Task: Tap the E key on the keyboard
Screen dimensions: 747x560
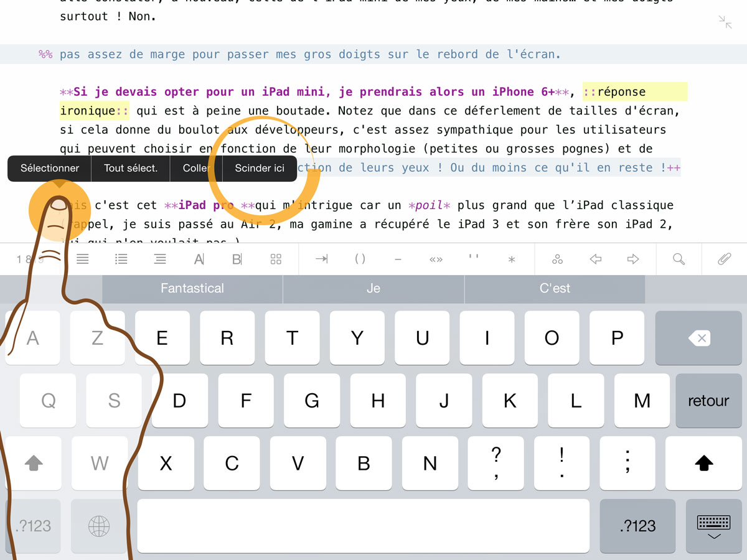Action: (x=162, y=338)
